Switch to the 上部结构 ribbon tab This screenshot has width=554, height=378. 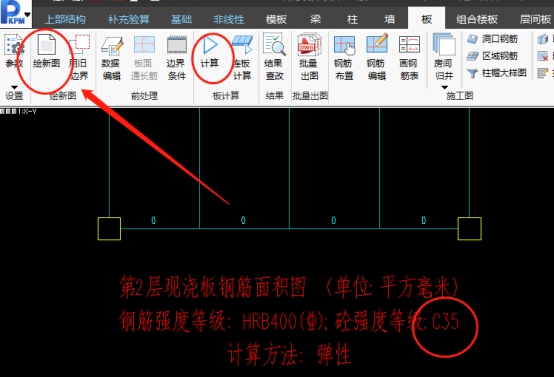pyautogui.click(x=65, y=19)
